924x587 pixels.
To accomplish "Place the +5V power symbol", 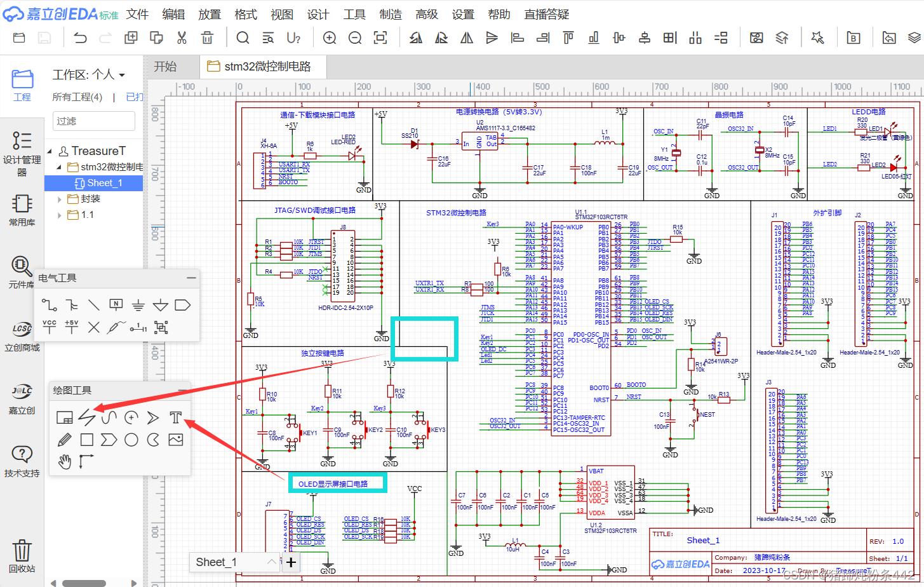I will 72,327.
